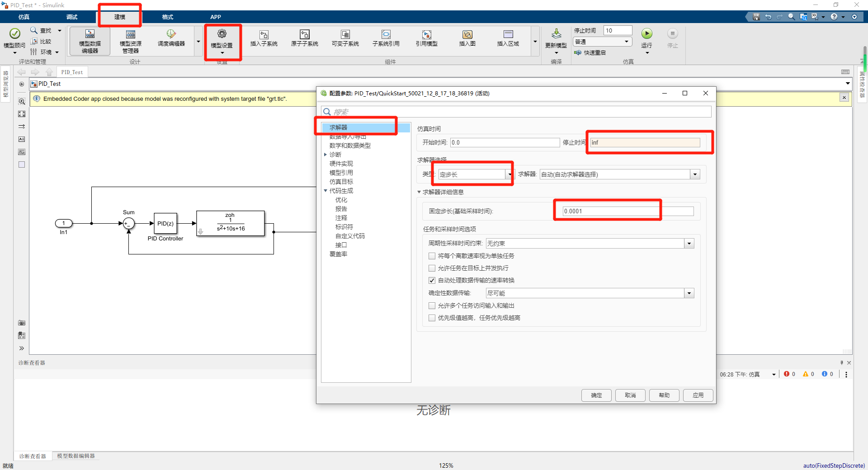Start simulation with the green 运行 button
Screen dimensions: 868x470
click(x=647, y=33)
